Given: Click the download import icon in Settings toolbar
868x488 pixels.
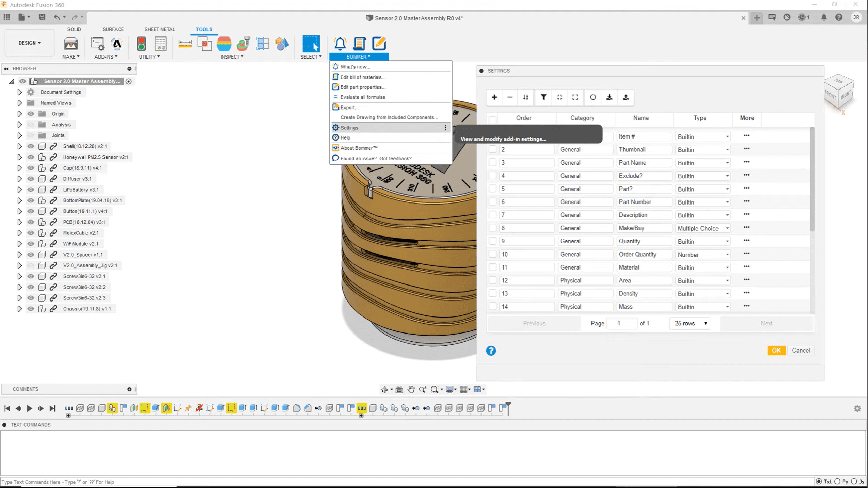Looking at the screenshot, I should tap(609, 97).
